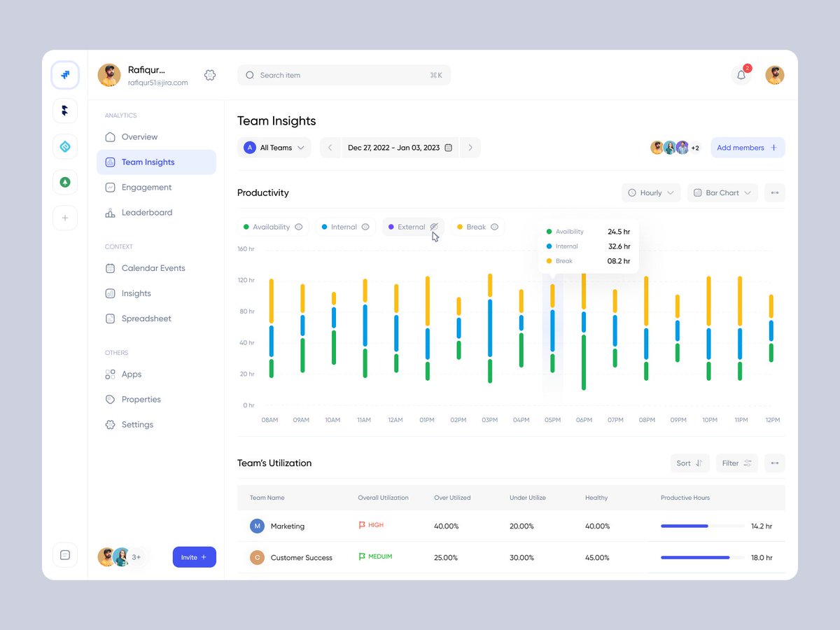Show the hidden External series
The width and height of the screenshot is (840, 630).
(434, 227)
